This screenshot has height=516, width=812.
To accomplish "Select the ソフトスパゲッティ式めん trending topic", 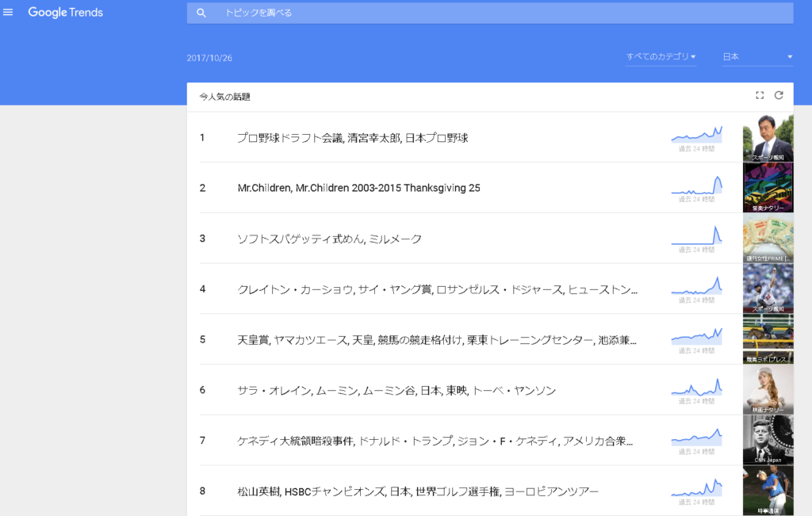I will pyautogui.click(x=329, y=239).
